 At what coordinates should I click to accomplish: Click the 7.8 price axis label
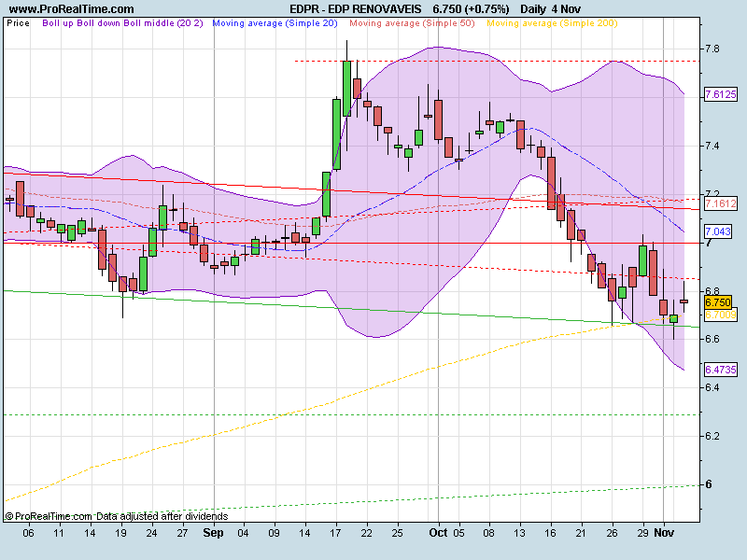tap(712, 49)
